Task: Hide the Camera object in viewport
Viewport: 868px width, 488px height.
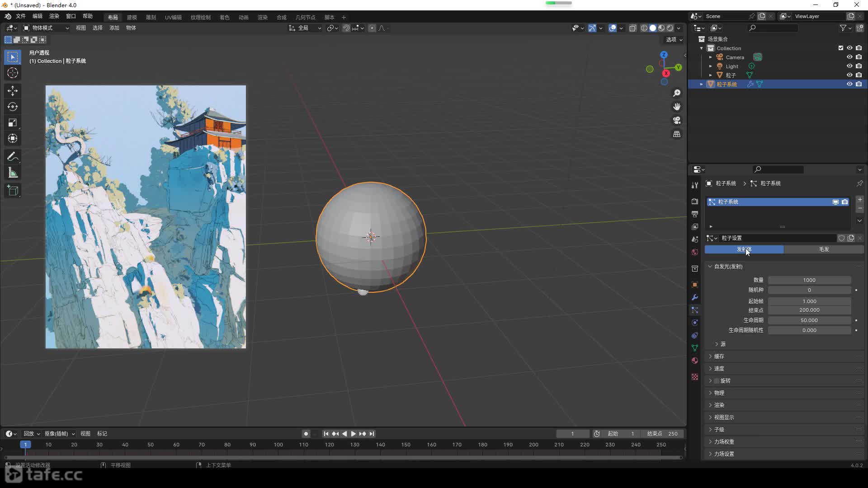Action: click(x=849, y=57)
